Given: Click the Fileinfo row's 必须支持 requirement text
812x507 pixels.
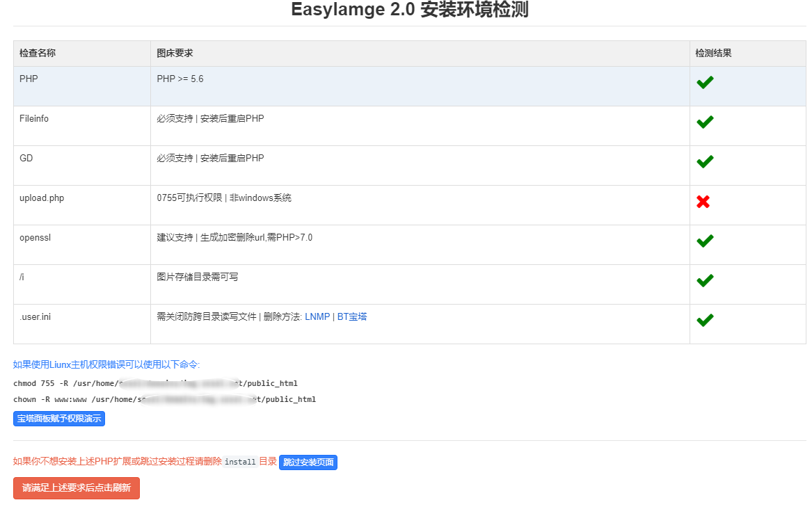Looking at the screenshot, I should [210, 119].
